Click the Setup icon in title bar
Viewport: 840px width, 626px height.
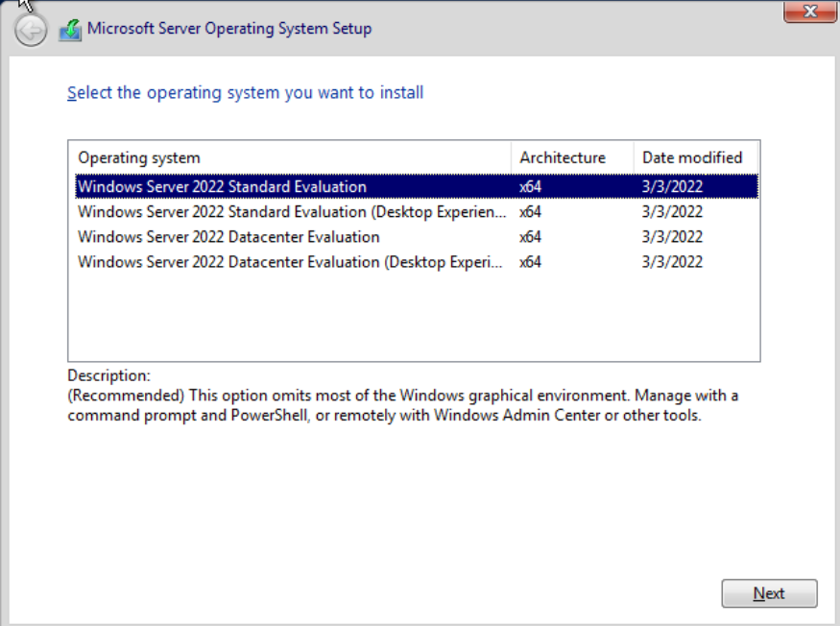(70, 30)
